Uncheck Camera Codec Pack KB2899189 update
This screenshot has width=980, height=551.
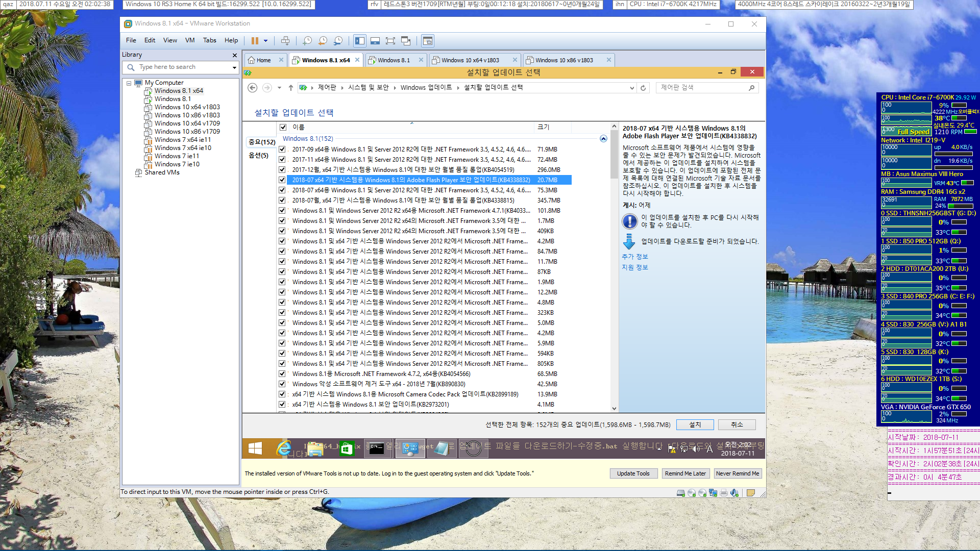pyautogui.click(x=282, y=394)
